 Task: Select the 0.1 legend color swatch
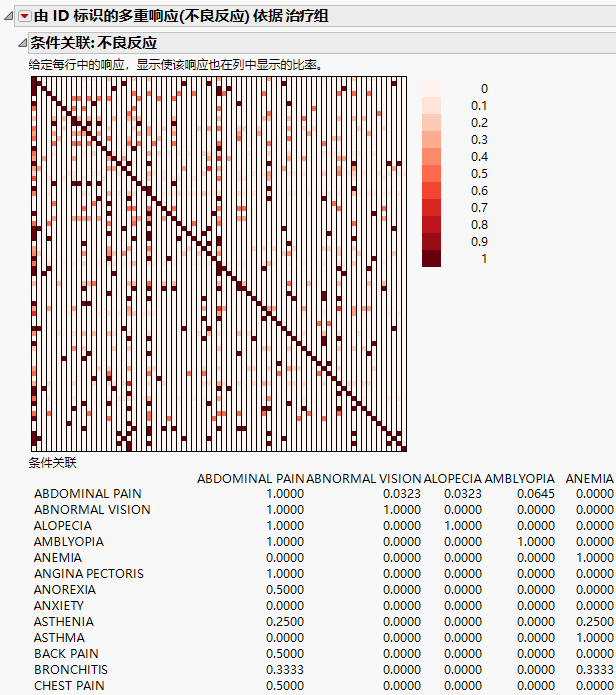point(431,105)
